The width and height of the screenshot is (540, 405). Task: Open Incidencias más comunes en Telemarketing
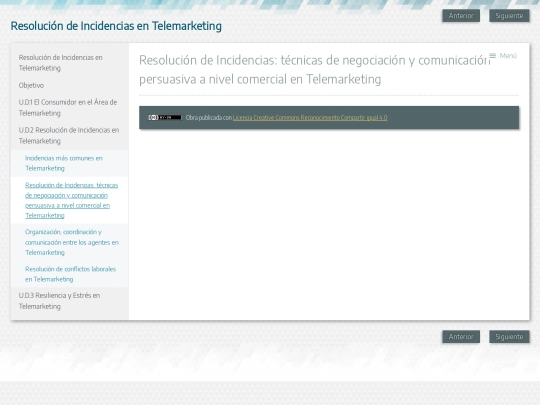[x=64, y=163]
